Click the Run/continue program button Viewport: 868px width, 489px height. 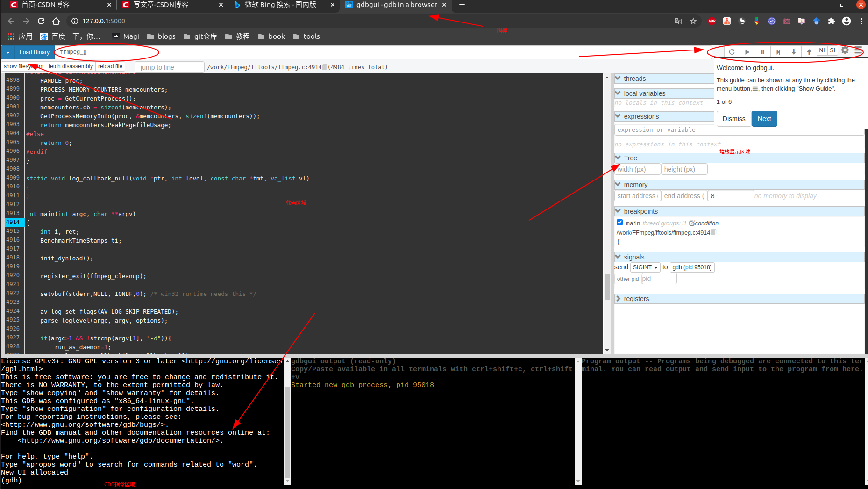(x=747, y=51)
